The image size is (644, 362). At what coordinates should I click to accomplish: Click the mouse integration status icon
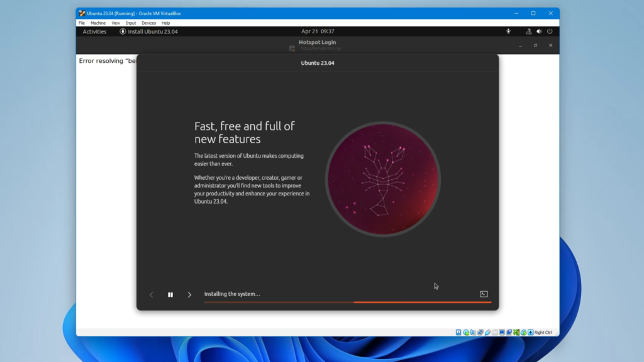[x=523, y=332]
